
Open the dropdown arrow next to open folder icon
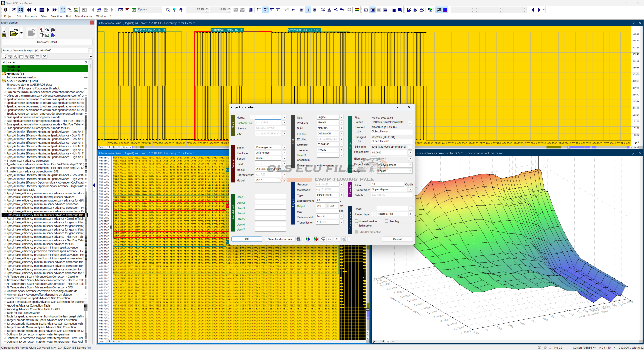(21, 33)
